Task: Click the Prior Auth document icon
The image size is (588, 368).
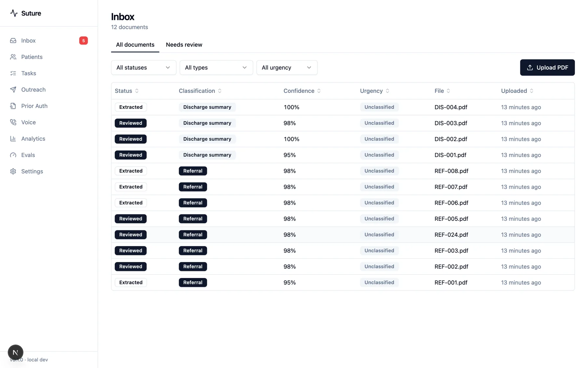Action: (x=13, y=106)
